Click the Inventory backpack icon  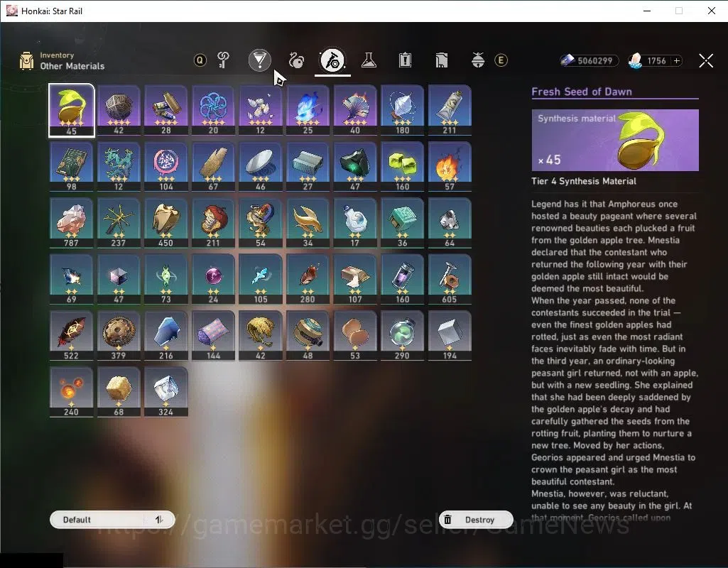(x=26, y=61)
